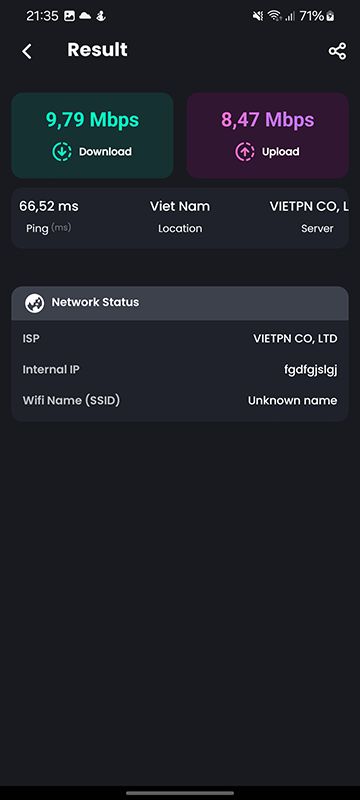The image size is (360, 800).
Task: Select the 8,47 Mbps upload card
Action: point(268,135)
